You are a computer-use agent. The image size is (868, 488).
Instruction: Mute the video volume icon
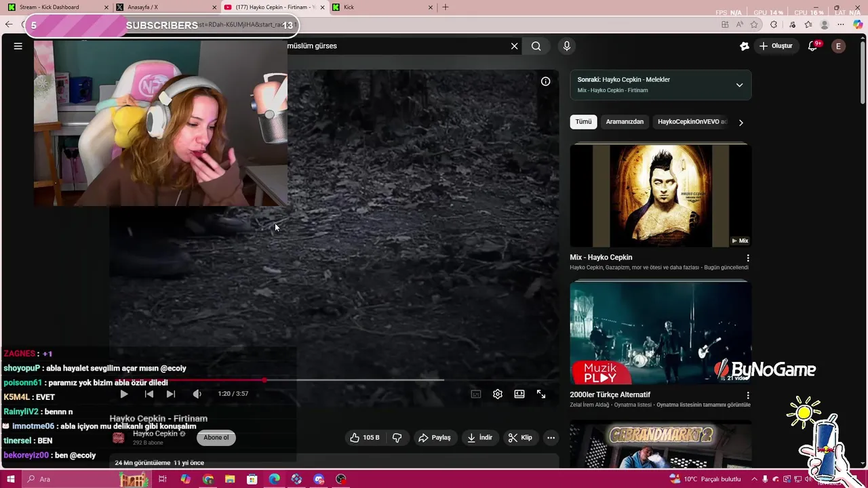point(197,394)
